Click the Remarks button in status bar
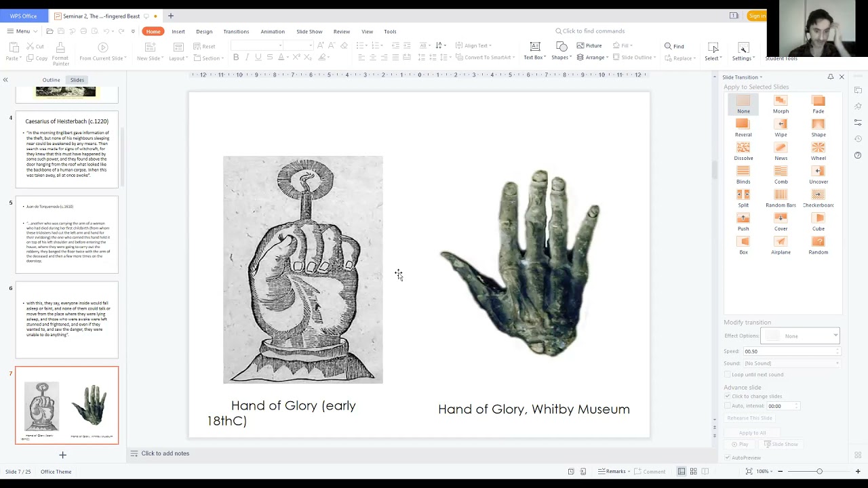Image resolution: width=868 pixels, height=488 pixels. 615,471
